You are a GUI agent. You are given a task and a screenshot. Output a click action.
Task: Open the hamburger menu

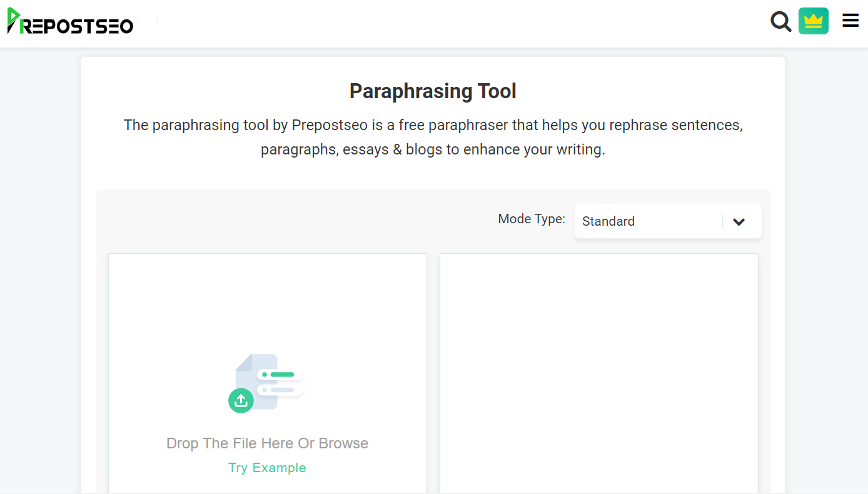(850, 21)
